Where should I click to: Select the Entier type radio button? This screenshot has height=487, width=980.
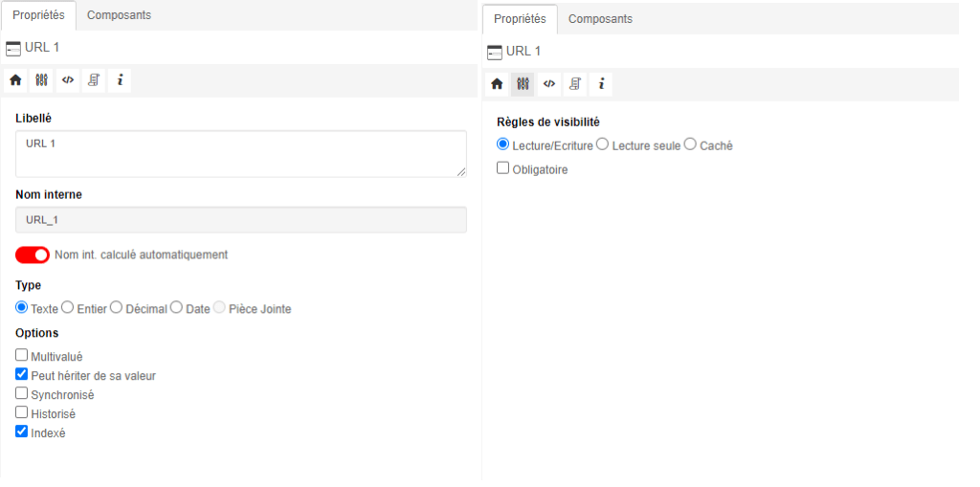click(68, 308)
